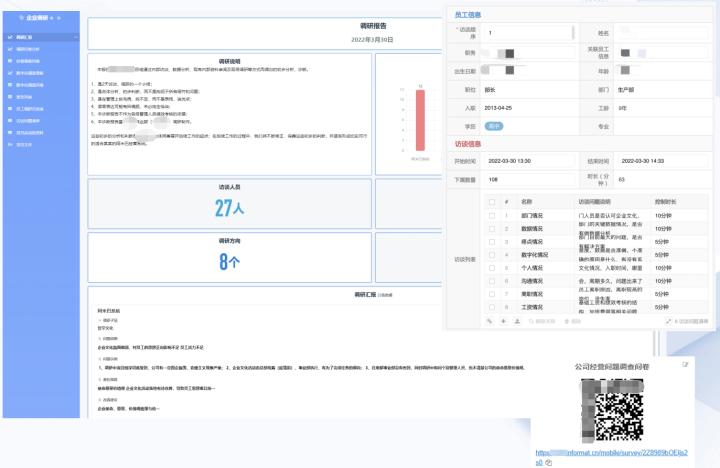This screenshot has width=720, height=468.
Task: Select the checkbox for the 沟通情况 row
Action: click(x=491, y=281)
